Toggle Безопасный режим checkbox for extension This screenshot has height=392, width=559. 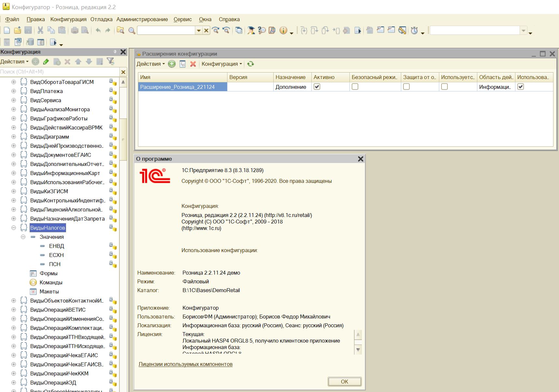(355, 87)
